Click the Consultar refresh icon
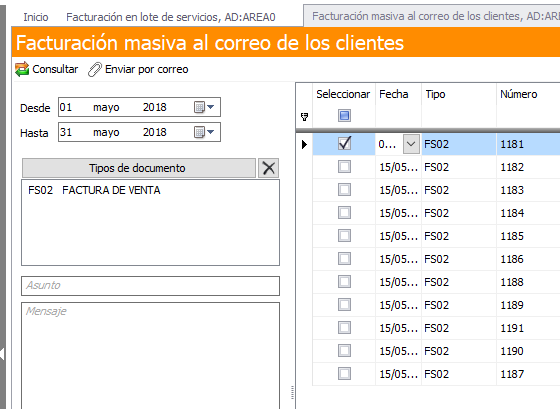 (22, 69)
